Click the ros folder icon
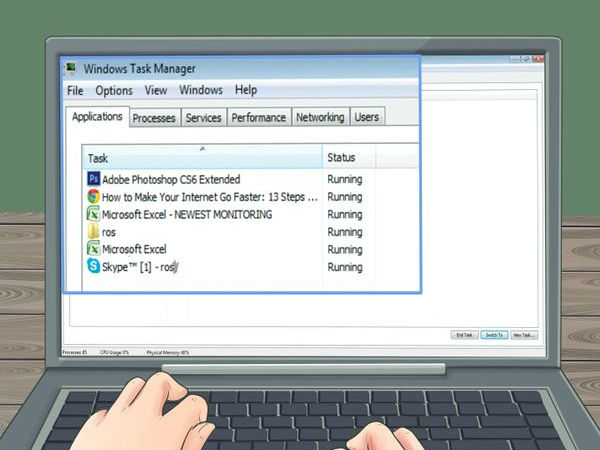Screen dimensions: 600x450 pos(93,232)
